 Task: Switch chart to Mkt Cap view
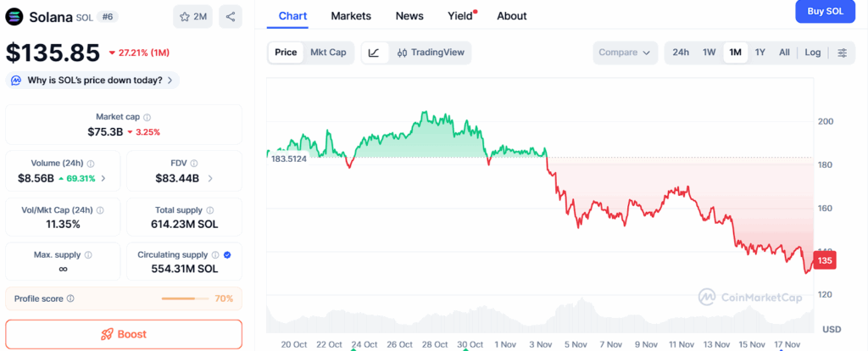coord(328,53)
